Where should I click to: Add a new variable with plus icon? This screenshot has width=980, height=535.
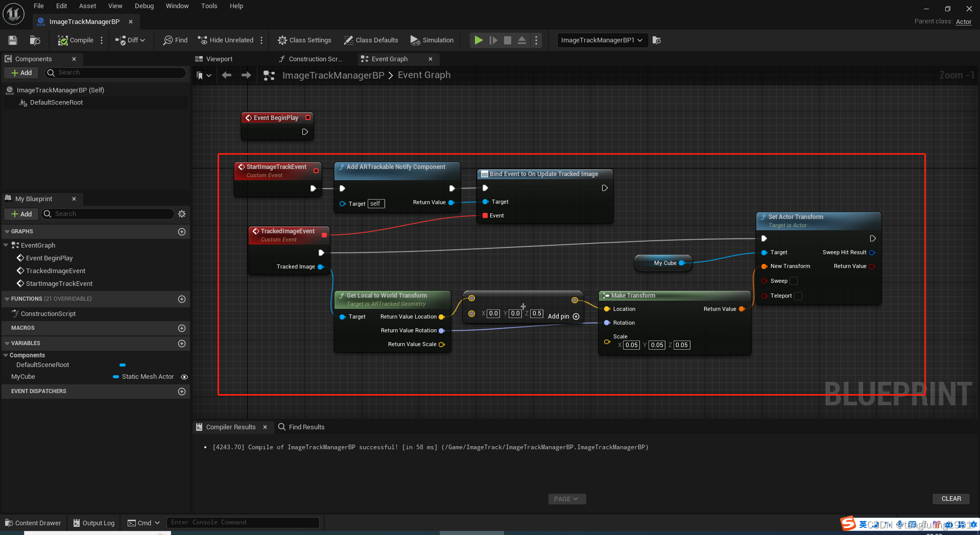[182, 344]
